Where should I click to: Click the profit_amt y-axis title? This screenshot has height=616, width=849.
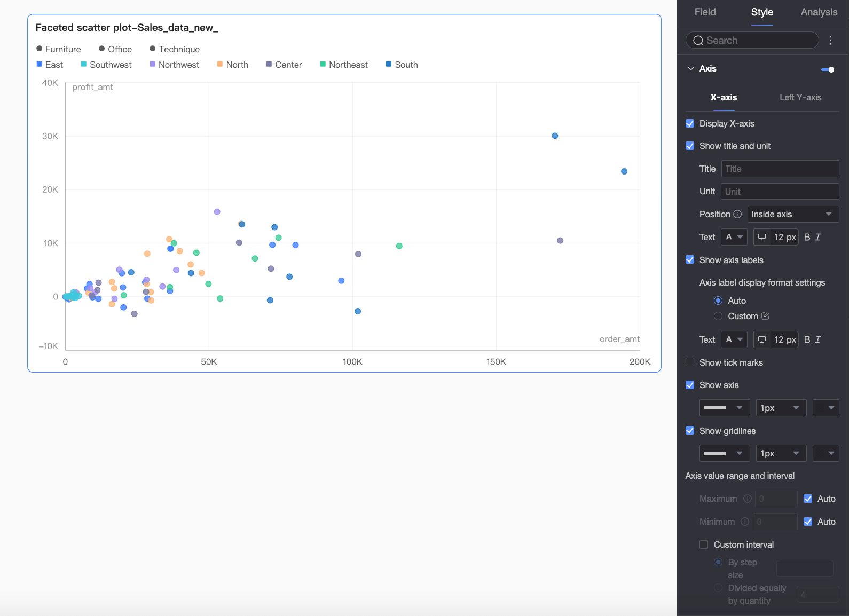tap(92, 87)
